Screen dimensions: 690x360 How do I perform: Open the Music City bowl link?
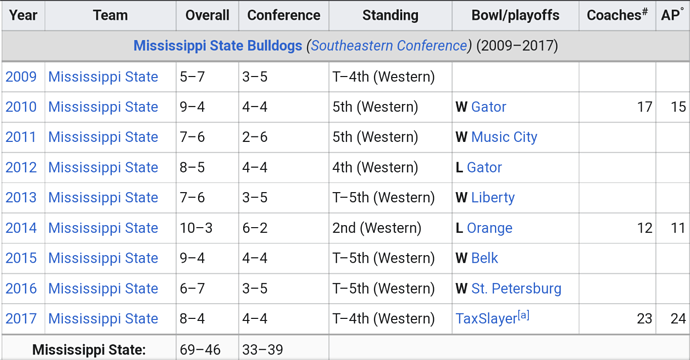point(504,137)
